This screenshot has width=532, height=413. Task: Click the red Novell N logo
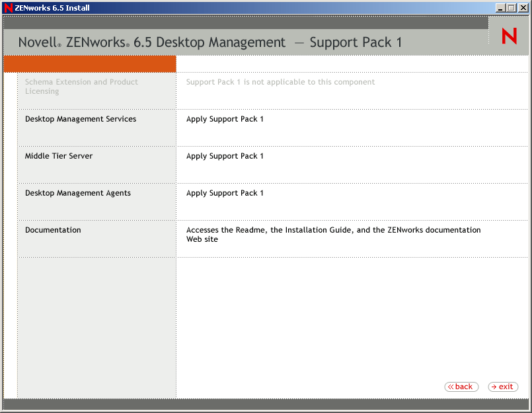508,36
